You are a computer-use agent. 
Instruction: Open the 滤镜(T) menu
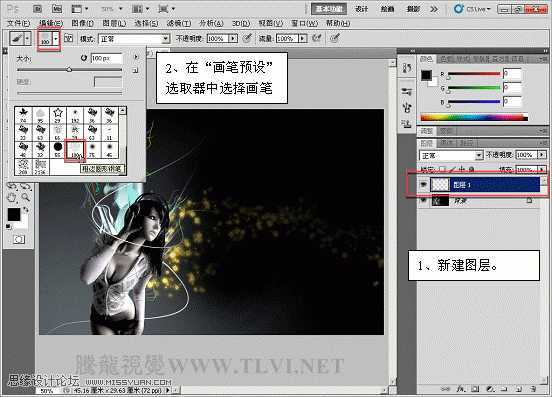coord(179,23)
